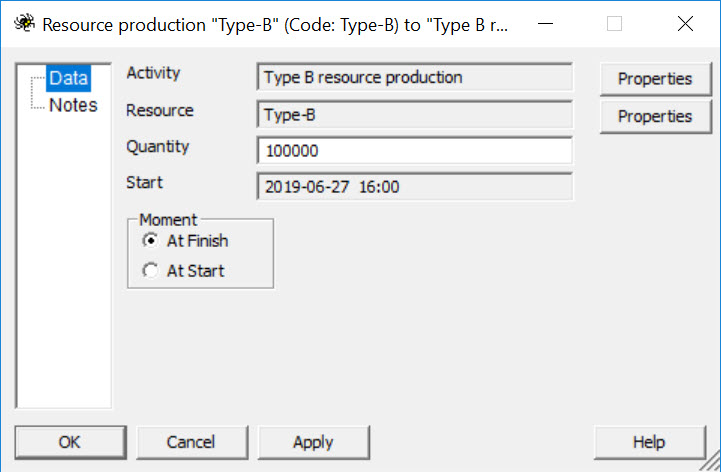Screen dimensions: 721x472
Task: Select the Data tree item
Action: [x=68, y=78]
